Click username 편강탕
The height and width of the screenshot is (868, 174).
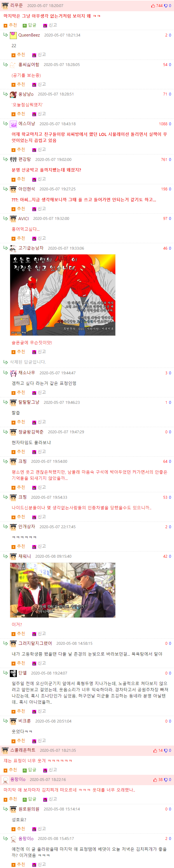(x=25, y=160)
